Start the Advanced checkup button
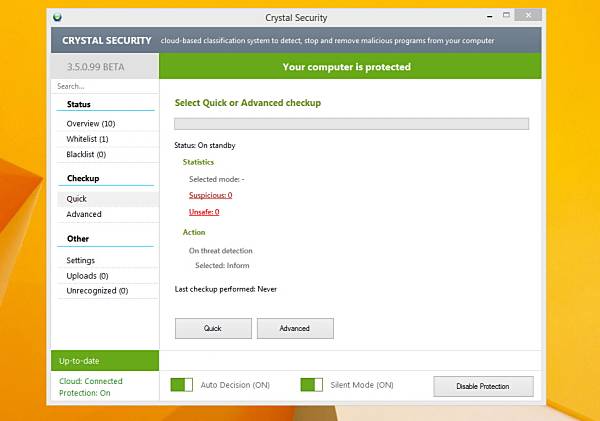Image resolution: width=600 pixels, height=421 pixels. [x=295, y=328]
